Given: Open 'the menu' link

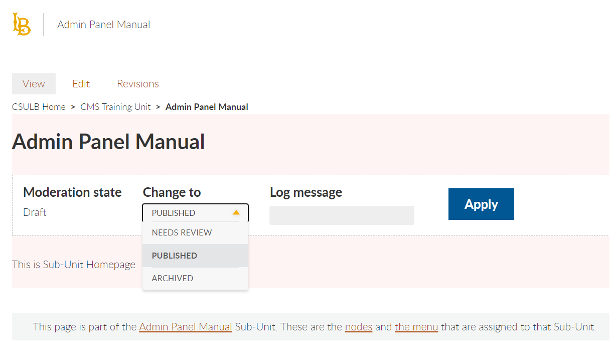Looking at the screenshot, I should (416, 327).
